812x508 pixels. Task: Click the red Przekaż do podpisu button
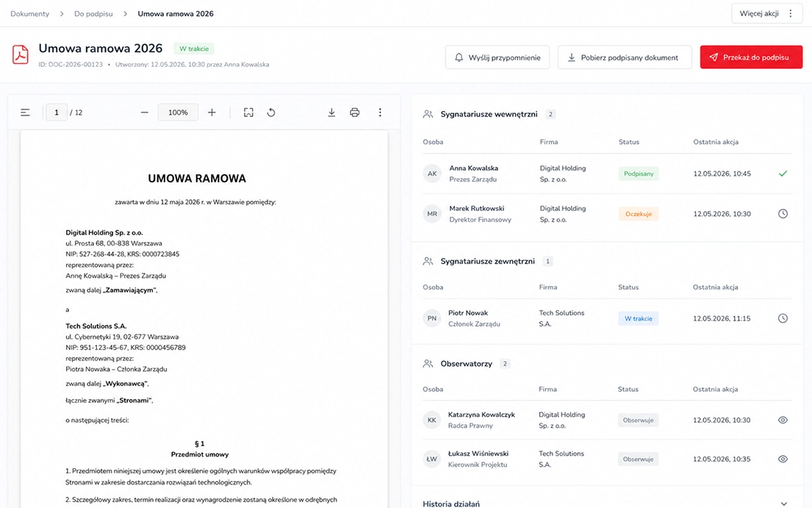(752, 57)
